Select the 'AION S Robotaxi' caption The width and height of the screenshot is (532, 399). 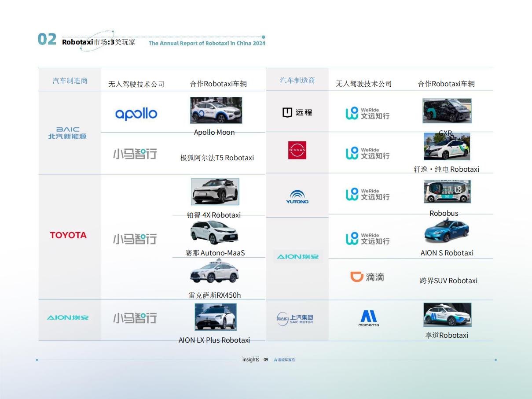tap(447, 253)
